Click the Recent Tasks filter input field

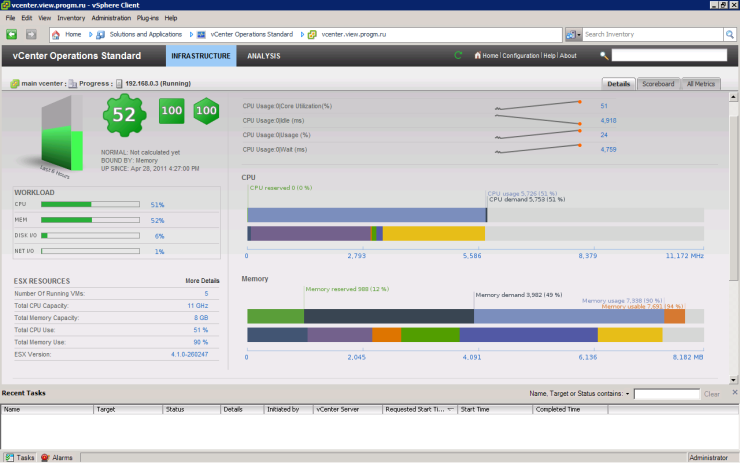(666, 394)
